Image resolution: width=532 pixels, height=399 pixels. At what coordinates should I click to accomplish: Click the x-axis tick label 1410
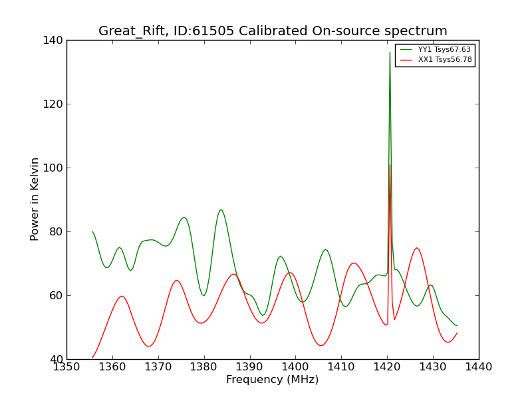coord(341,367)
